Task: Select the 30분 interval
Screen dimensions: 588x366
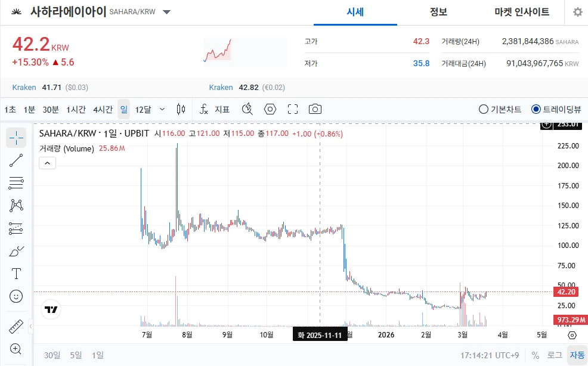Action: (51, 110)
